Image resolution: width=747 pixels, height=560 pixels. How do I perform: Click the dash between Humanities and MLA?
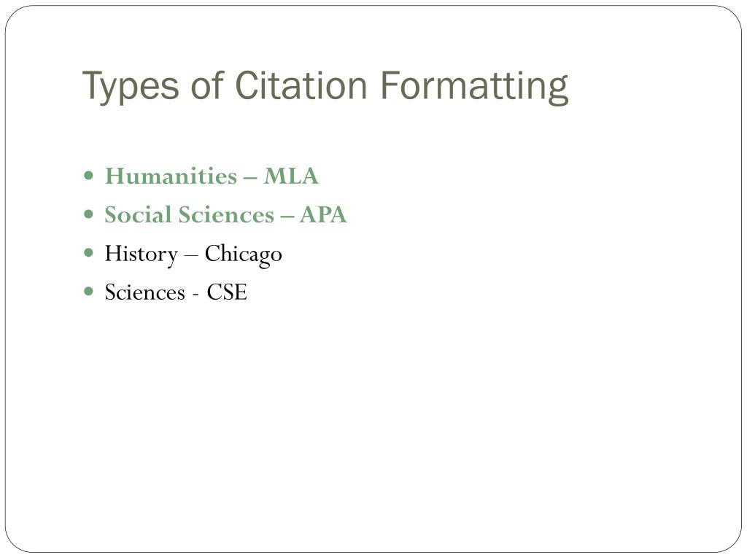point(250,178)
